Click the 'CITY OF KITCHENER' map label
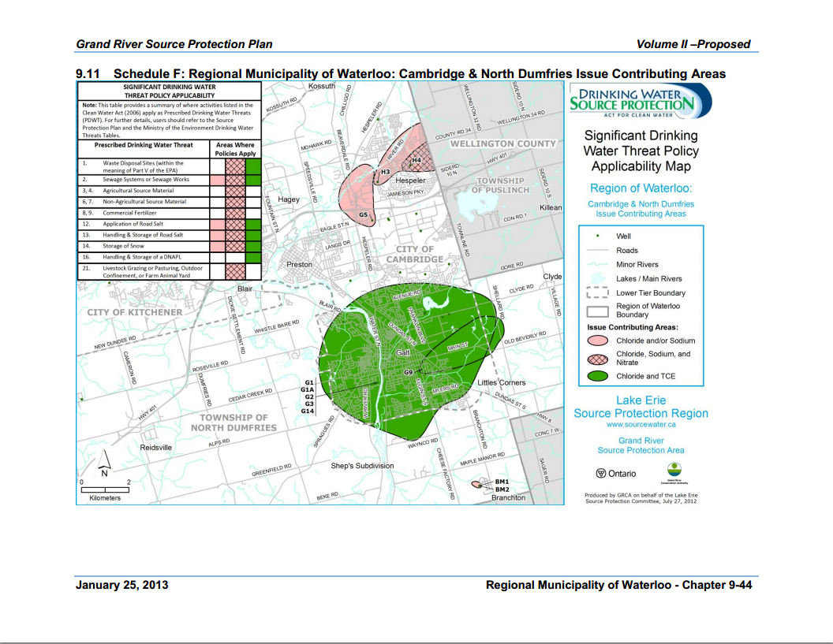The width and height of the screenshot is (833, 644). pos(134,313)
